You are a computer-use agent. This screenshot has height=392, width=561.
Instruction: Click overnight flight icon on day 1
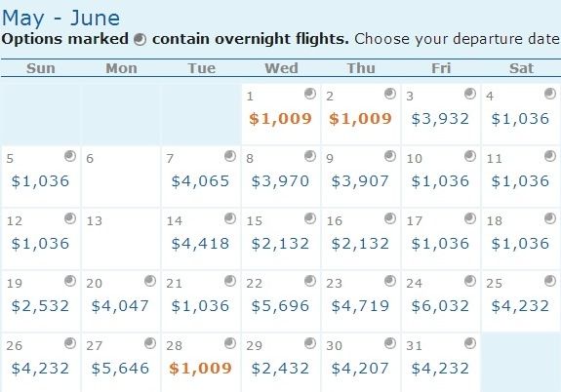pyautogui.click(x=310, y=94)
